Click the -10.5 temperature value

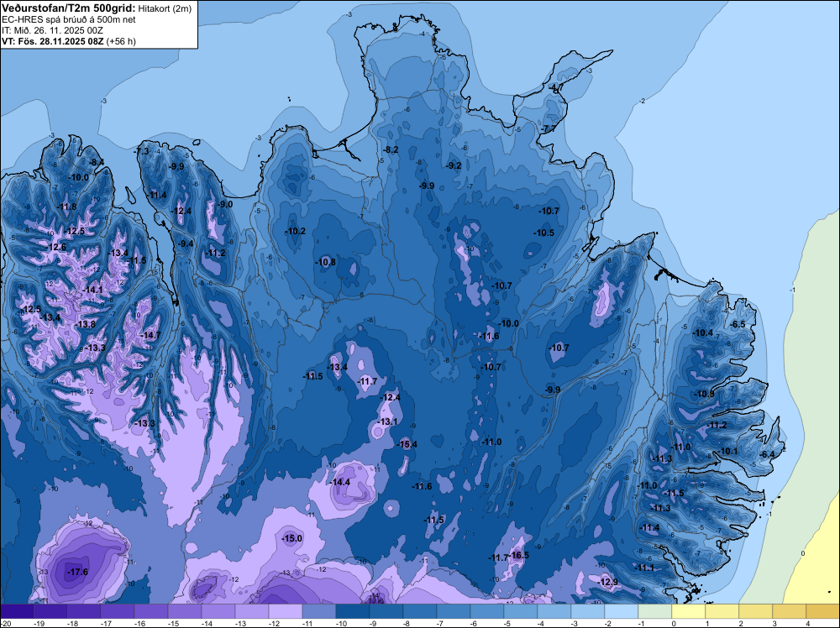(544, 233)
